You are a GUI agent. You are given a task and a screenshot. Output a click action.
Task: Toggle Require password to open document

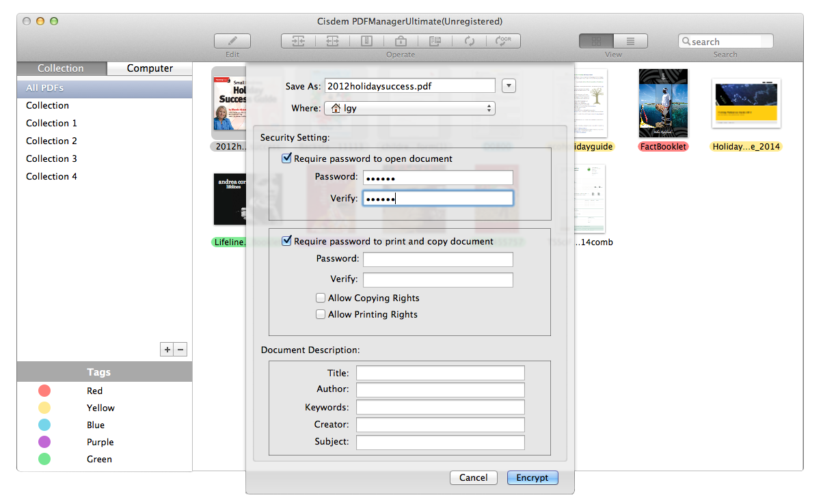coord(286,158)
